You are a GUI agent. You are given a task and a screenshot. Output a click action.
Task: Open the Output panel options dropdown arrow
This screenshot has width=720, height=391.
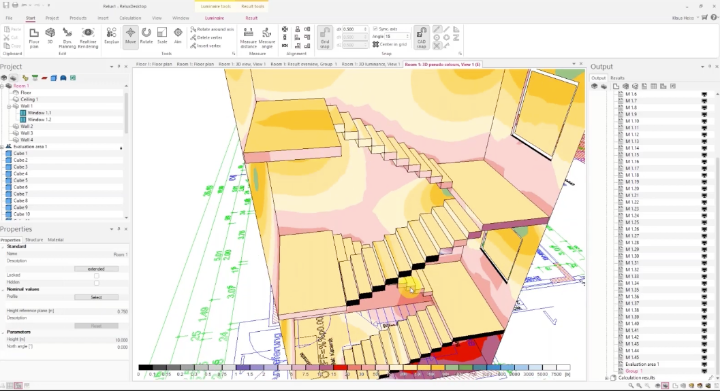point(703,67)
